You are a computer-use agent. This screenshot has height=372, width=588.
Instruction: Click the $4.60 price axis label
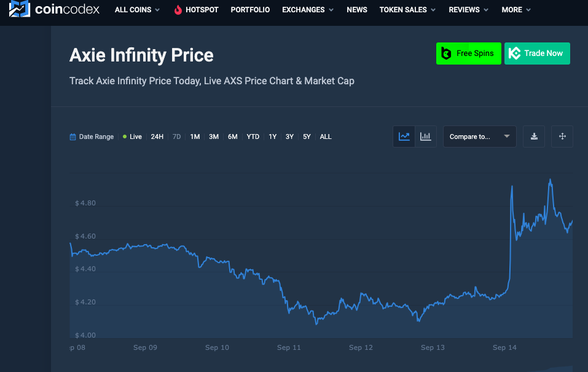click(85, 237)
